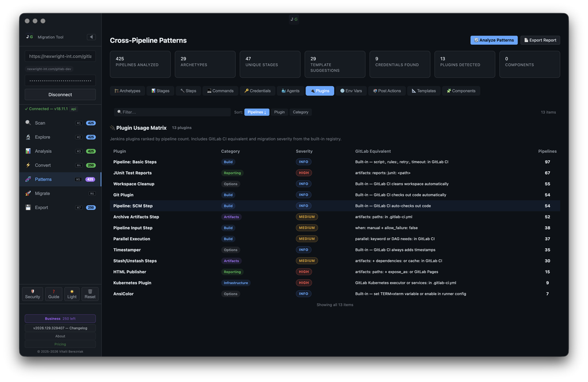This screenshot has width=588, height=382.
Task: Select the Git Plugin row
Action: [x=335, y=195]
